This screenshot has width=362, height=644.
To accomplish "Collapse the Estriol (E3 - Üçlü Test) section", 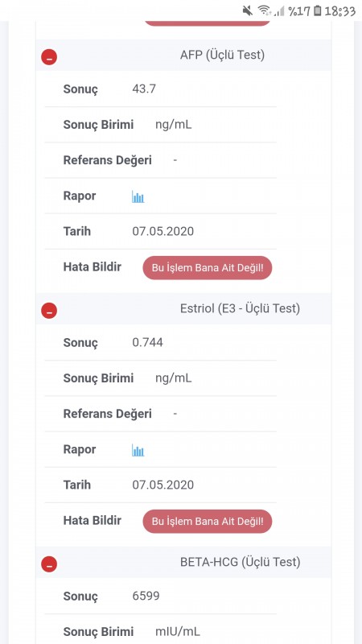I will pyautogui.click(x=49, y=311).
